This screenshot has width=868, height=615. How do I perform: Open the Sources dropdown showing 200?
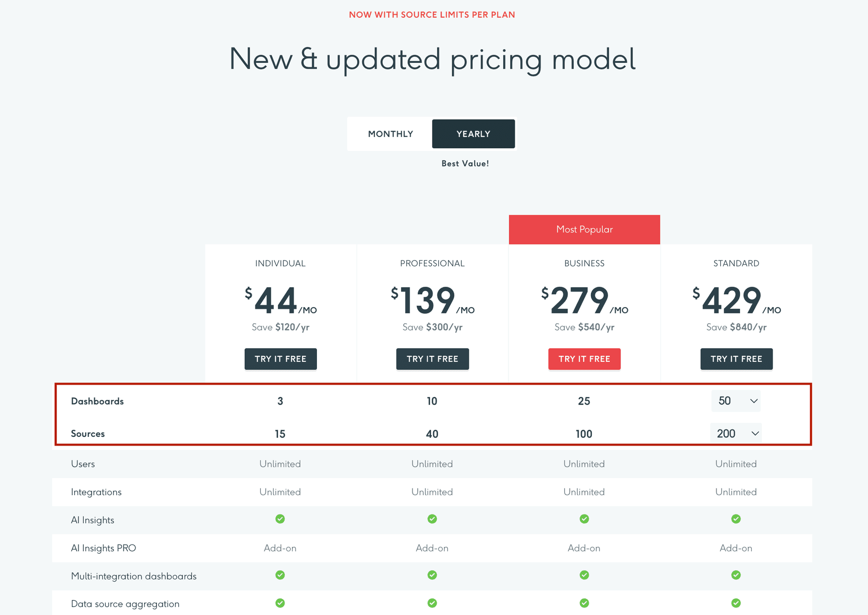pos(736,433)
